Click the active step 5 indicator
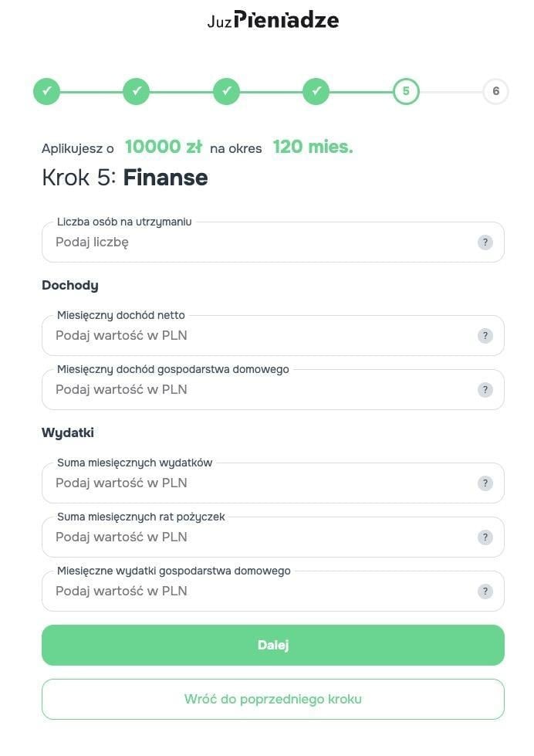 coord(405,90)
